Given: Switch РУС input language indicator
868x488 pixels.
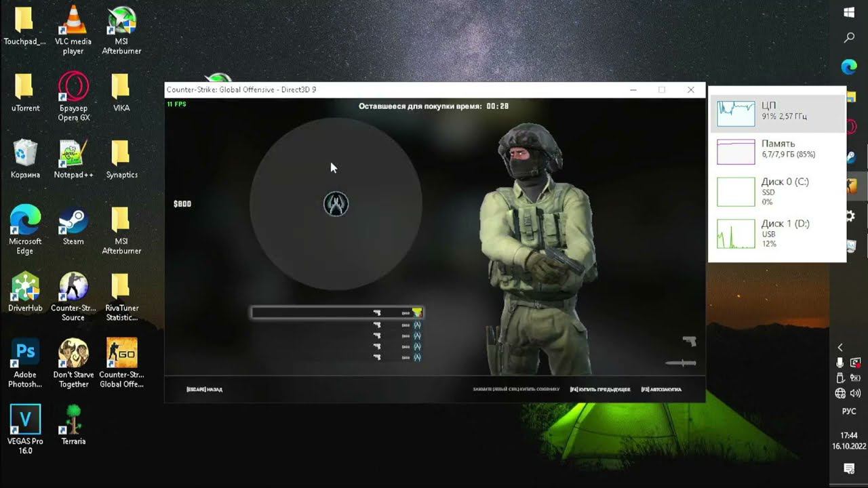Looking at the screenshot, I should click(849, 411).
